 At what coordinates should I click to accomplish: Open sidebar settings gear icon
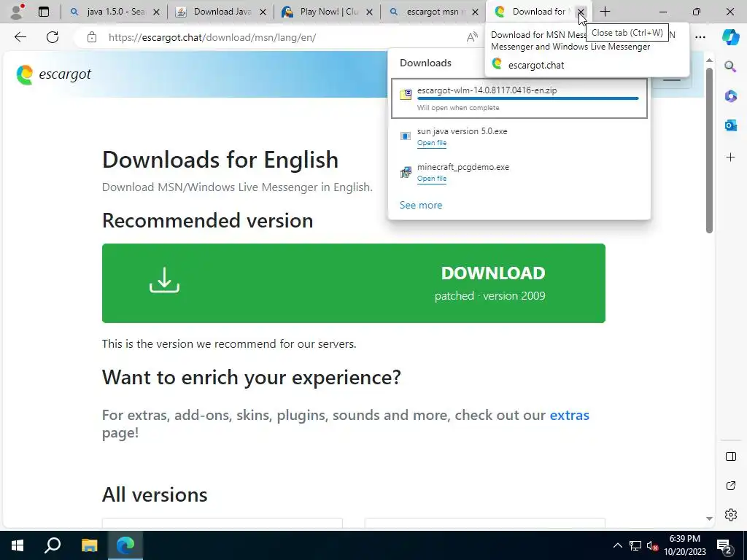(x=730, y=515)
